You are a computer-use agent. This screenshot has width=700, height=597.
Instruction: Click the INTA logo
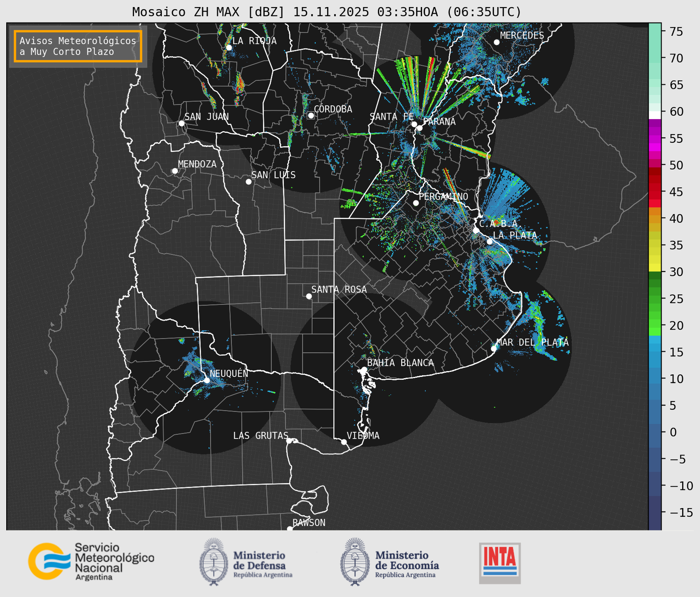(500, 563)
